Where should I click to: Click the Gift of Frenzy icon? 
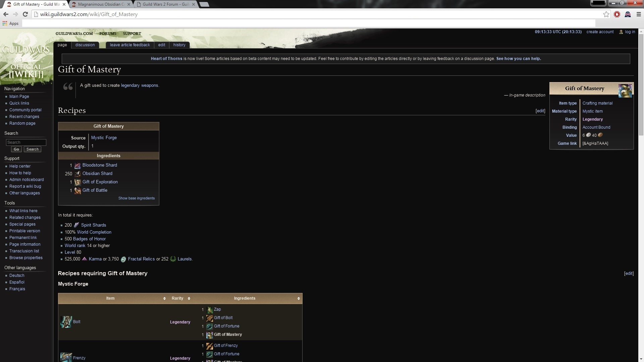(x=210, y=346)
